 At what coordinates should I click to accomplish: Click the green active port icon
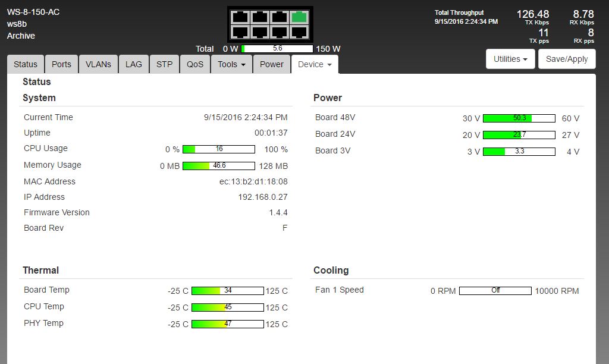point(300,17)
